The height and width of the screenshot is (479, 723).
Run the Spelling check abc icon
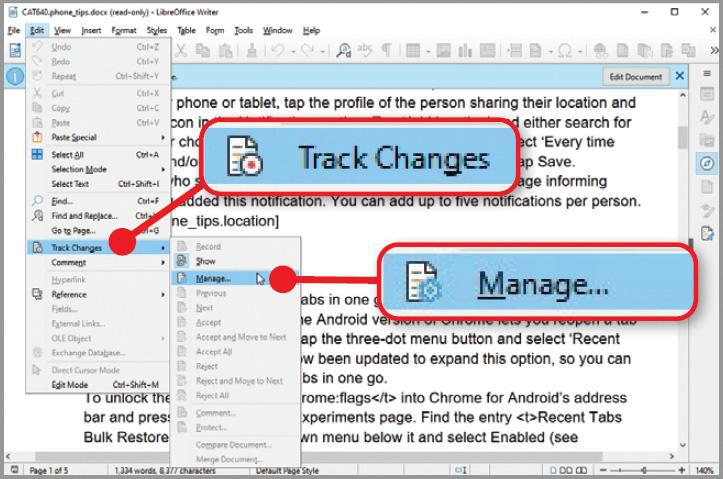click(365, 50)
